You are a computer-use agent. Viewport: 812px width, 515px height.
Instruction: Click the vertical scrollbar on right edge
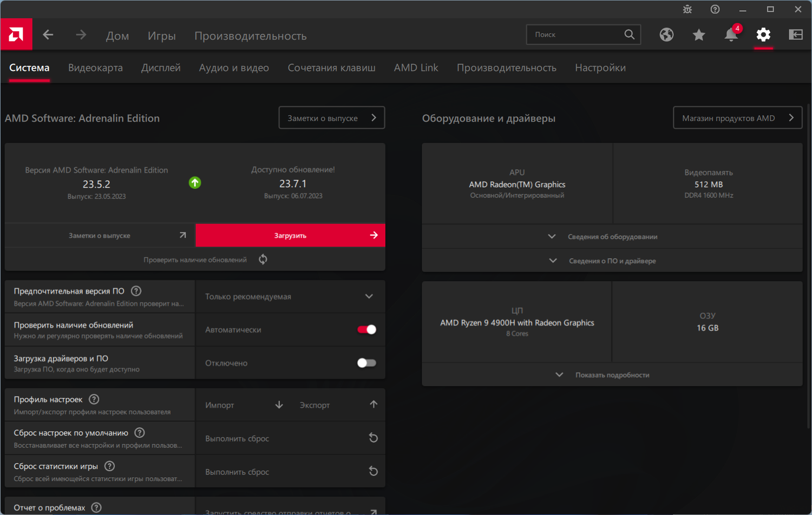[x=809, y=265]
